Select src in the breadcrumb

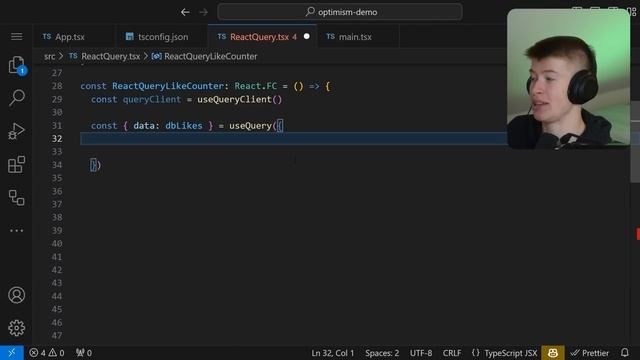(x=49, y=56)
